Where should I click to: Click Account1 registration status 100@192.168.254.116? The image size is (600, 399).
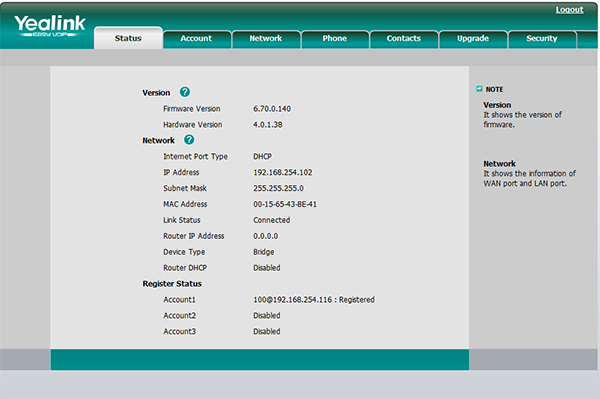(314, 300)
